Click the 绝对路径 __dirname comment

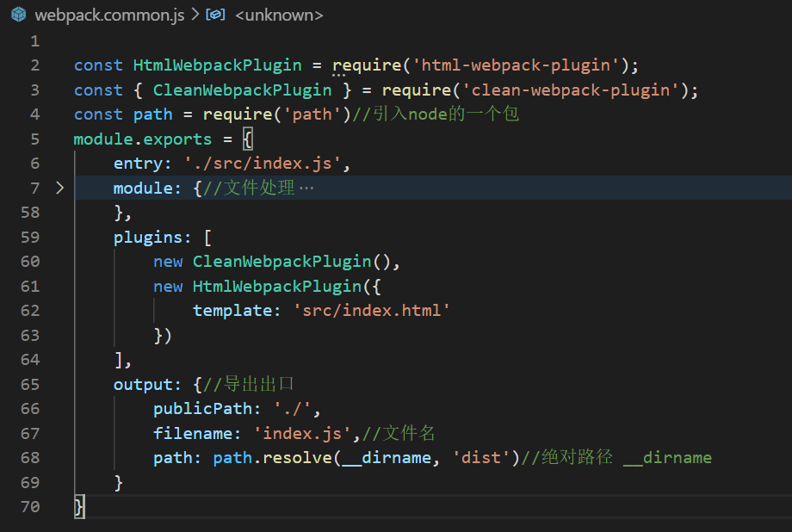[616, 458]
